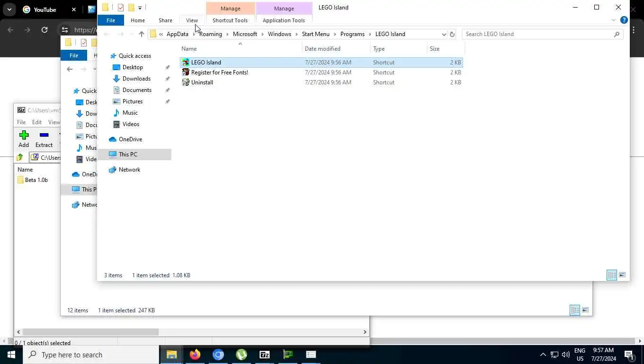This screenshot has height=364, width=644.
Task: Select Quick access in navigation pane
Action: click(135, 56)
